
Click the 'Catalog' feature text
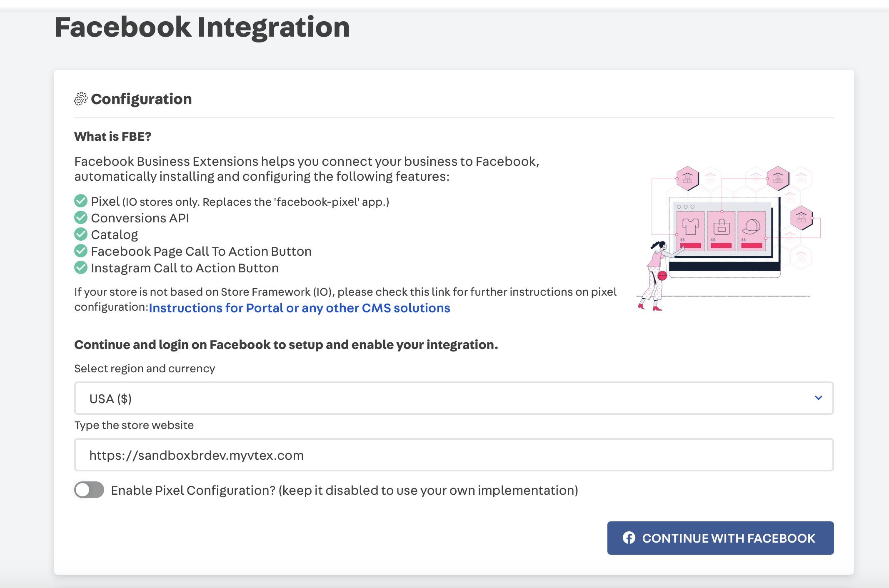(x=114, y=235)
